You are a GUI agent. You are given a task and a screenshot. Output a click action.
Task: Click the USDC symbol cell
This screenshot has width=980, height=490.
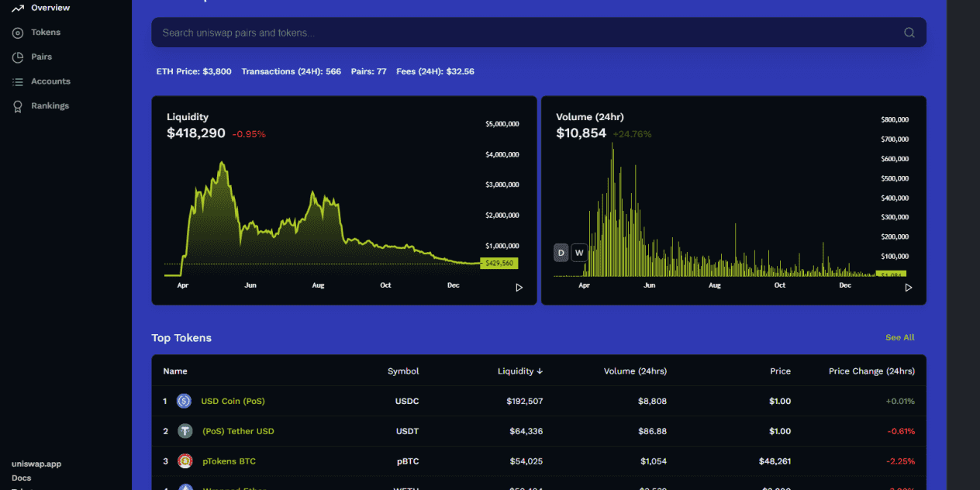coord(407,402)
